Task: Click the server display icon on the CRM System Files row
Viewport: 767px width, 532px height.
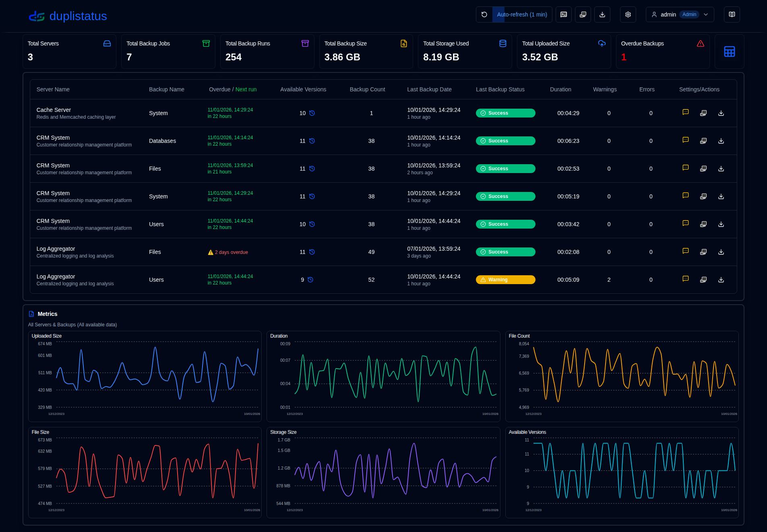Action: (703, 168)
